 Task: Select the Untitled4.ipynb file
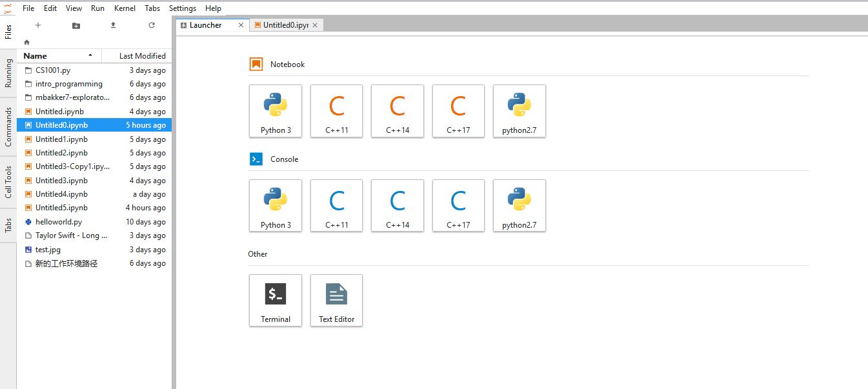(x=94, y=194)
